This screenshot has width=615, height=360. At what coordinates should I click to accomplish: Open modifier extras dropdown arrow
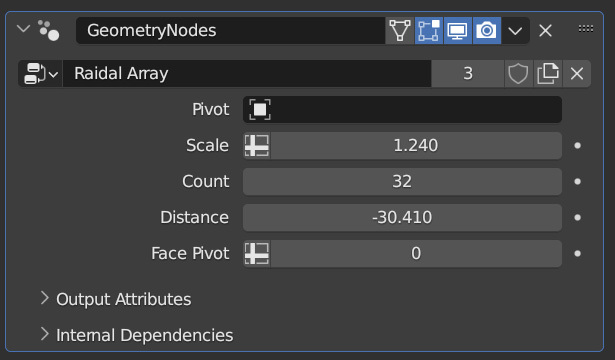point(515,31)
